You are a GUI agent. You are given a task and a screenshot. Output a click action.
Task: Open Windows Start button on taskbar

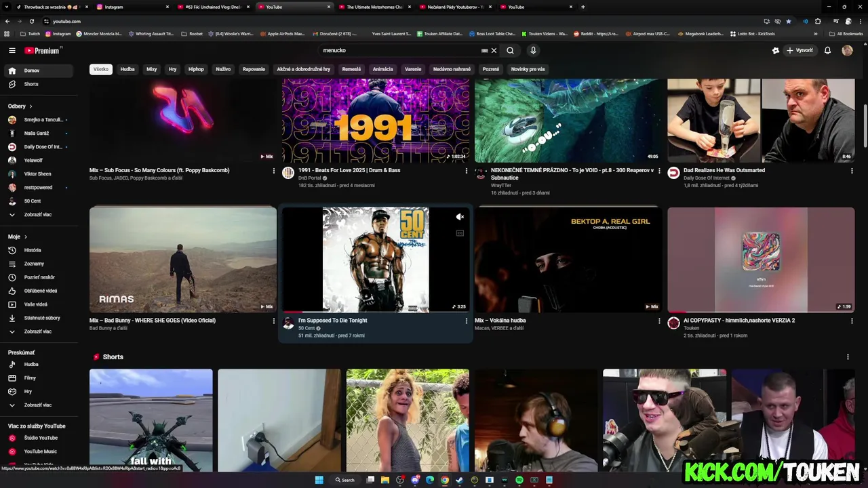(319, 480)
